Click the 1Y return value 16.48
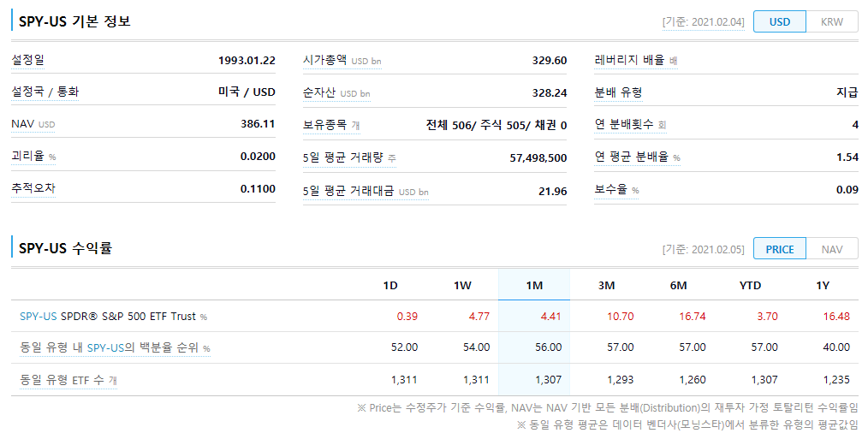The height and width of the screenshot is (445, 868). (836, 317)
